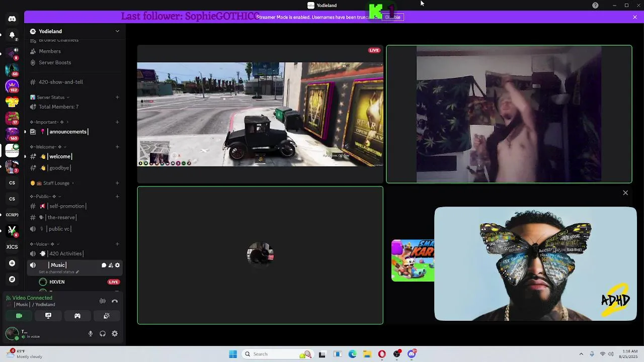Create channel in Welcome category
This screenshot has height=362, width=644.
click(x=117, y=147)
